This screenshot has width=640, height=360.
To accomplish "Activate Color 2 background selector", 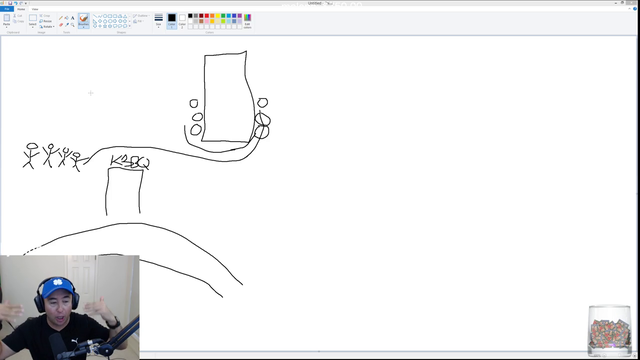I will point(182,21).
